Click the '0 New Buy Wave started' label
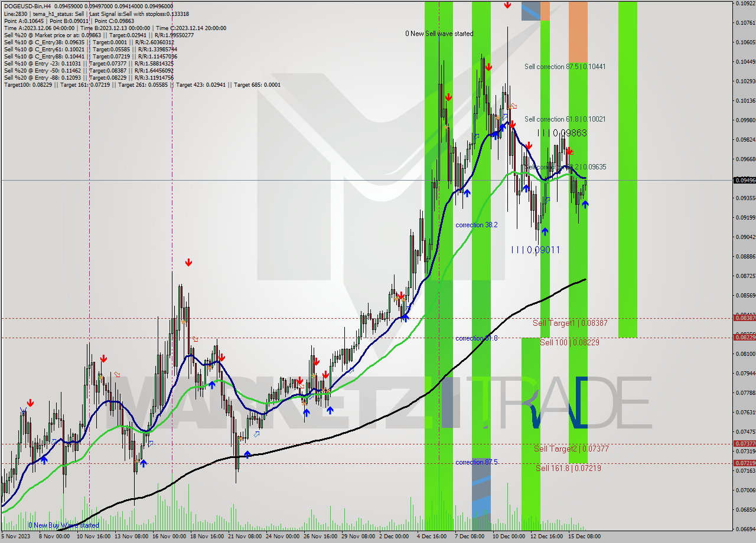 click(x=64, y=525)
